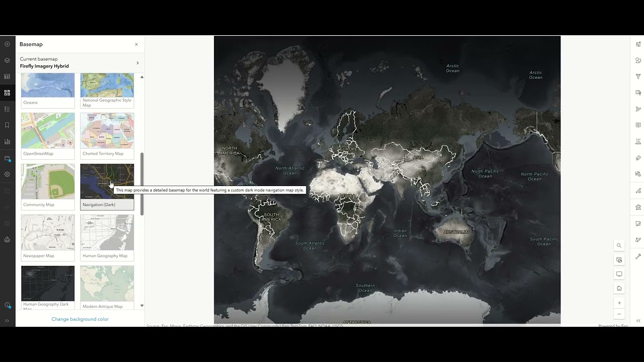Open the Labels tag icon in right toolbar
644x362 pixels.
(638, 158)
